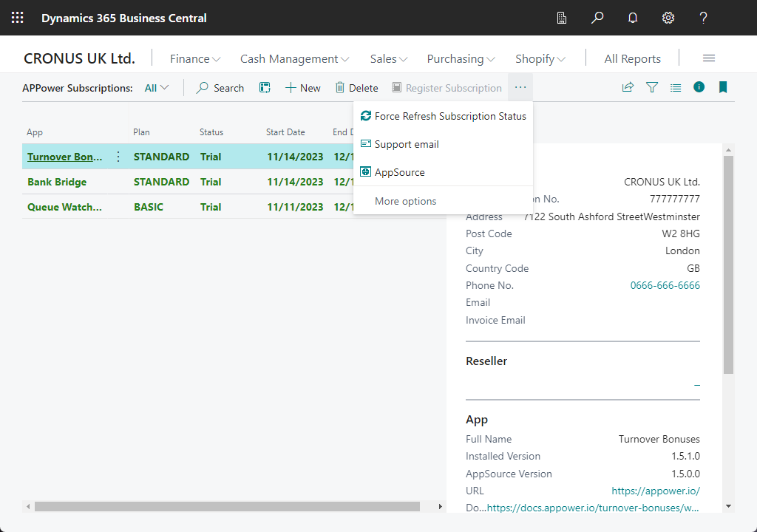
Task: Expand the Cash Management dropdown
Action: [x=294, y=59]
